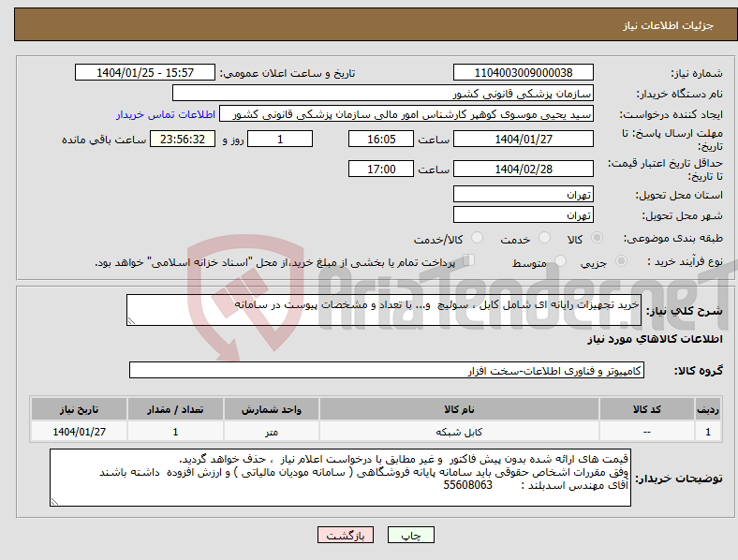The image size is (738, 560).
Task: Click the response deadline time 16:05 field
Action: [381, 140]
